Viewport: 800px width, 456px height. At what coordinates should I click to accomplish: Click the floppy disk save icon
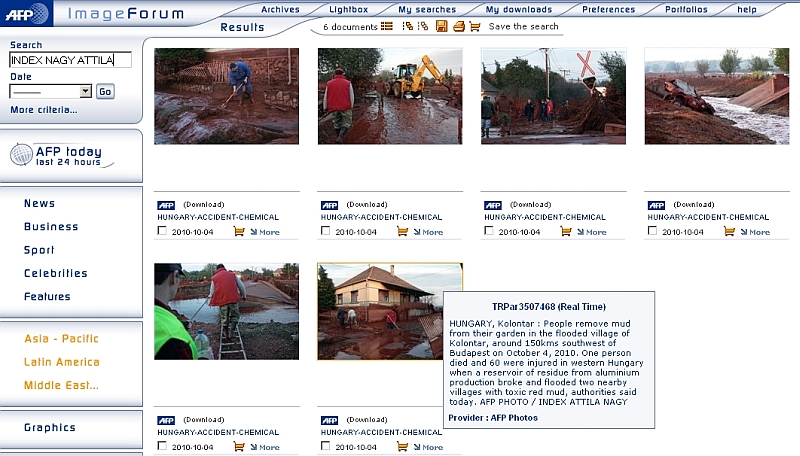click(x=441, y=26)
